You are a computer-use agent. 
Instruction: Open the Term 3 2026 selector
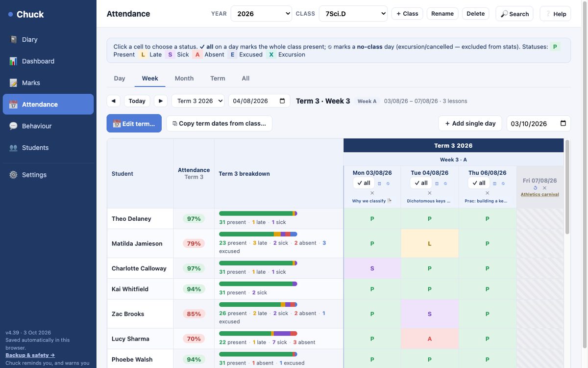pos(198,101)
